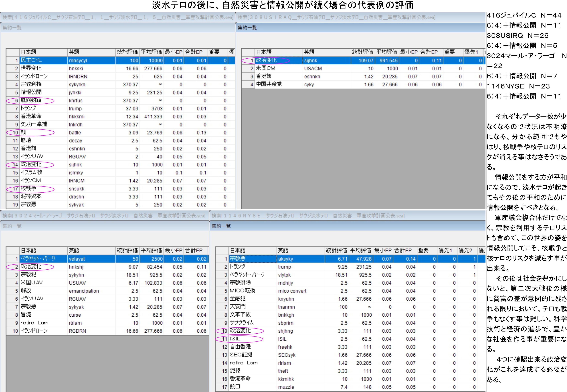Activate the 416ジュバイルC search window title bar
The image size is (567, 392).
(117, 17)
